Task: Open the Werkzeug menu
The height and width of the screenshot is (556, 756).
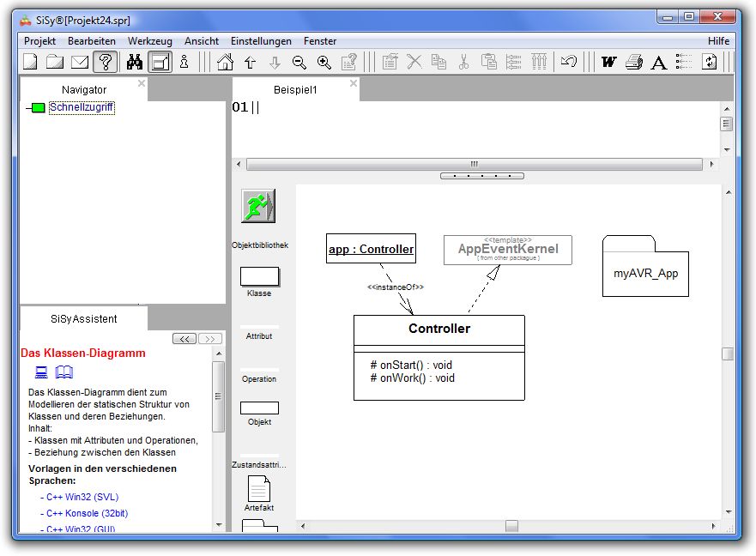Action: 150,41
